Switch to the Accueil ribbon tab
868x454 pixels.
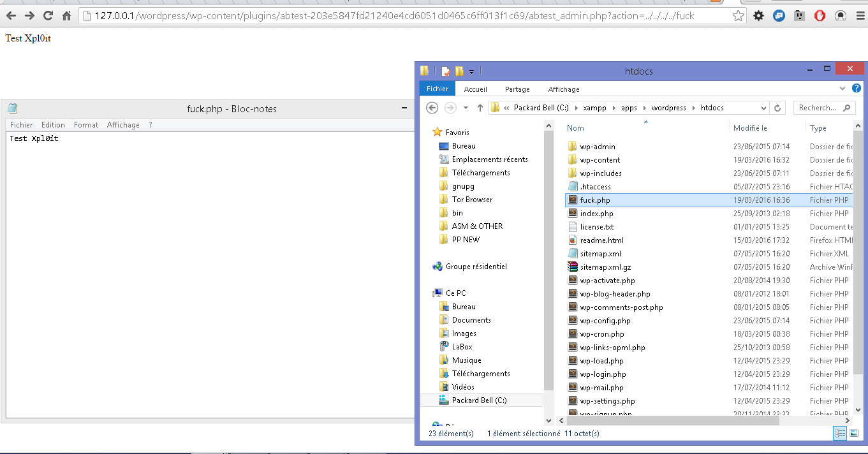pos(476,89)
